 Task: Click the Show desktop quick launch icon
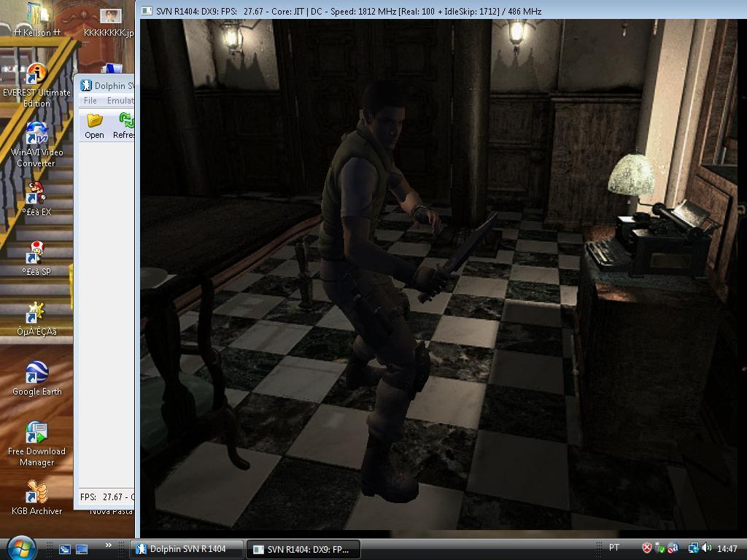click(x=82, y=549)
